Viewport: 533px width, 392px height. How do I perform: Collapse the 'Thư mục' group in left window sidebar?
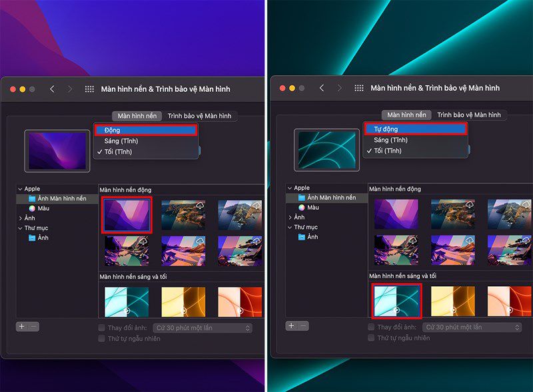[20, 228]
